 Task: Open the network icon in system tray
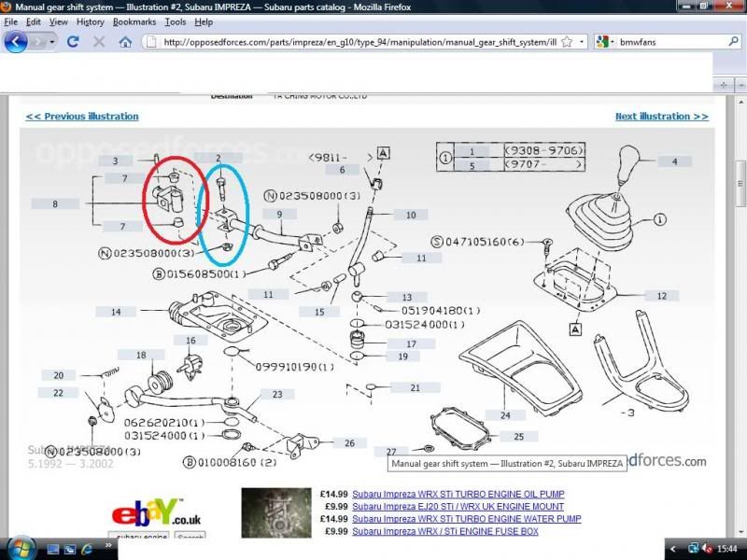694,549
